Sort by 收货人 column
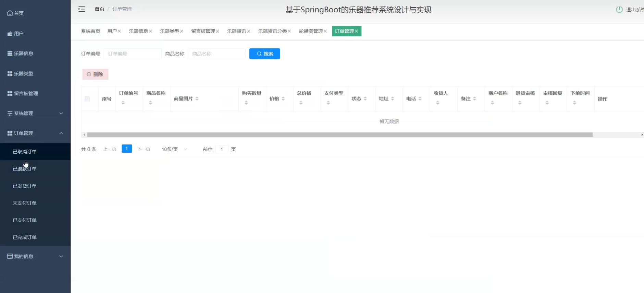The image size is (644, 293). (438, 103)
